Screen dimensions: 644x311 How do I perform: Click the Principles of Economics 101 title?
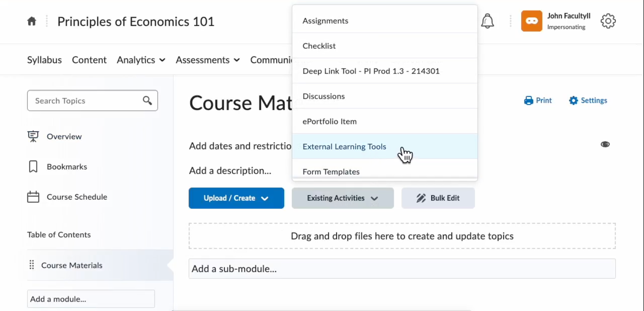point(136,21)
